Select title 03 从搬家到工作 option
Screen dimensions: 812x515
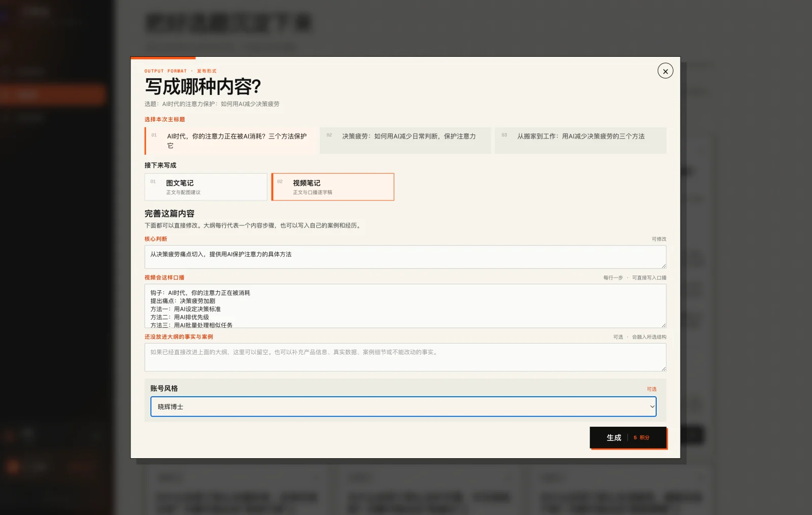click(581, 141)
